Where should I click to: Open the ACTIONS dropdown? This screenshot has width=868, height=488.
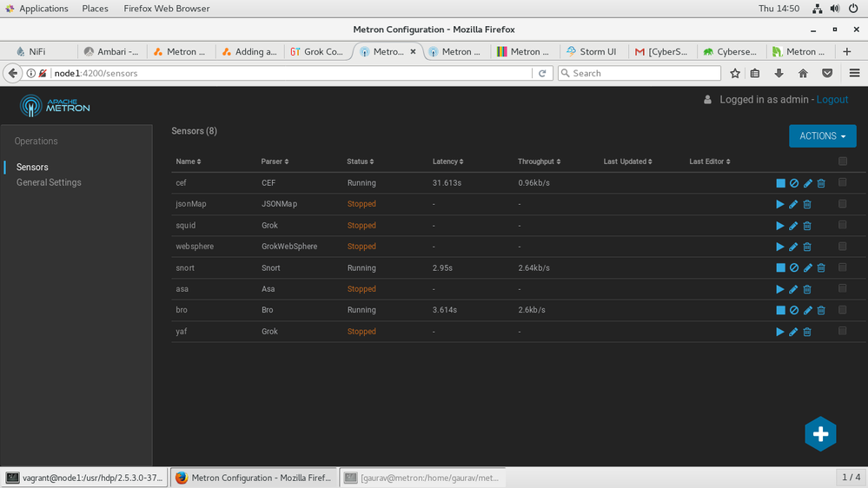(822, 136)
